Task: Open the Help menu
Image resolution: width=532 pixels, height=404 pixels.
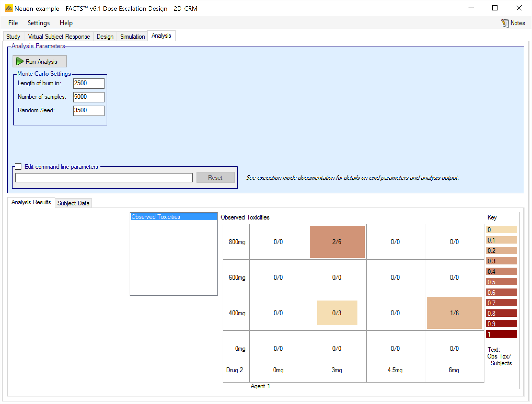Action: pyautogui.click(x=66, y=23)
